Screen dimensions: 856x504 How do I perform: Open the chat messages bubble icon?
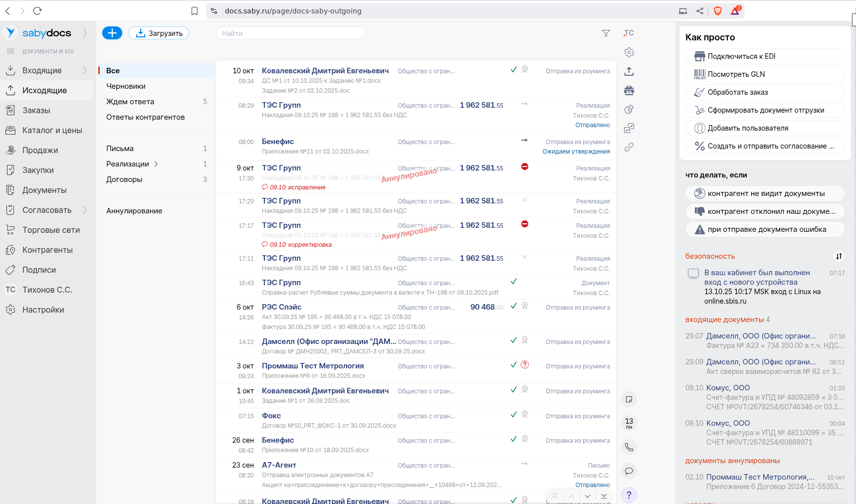(629, 471)
